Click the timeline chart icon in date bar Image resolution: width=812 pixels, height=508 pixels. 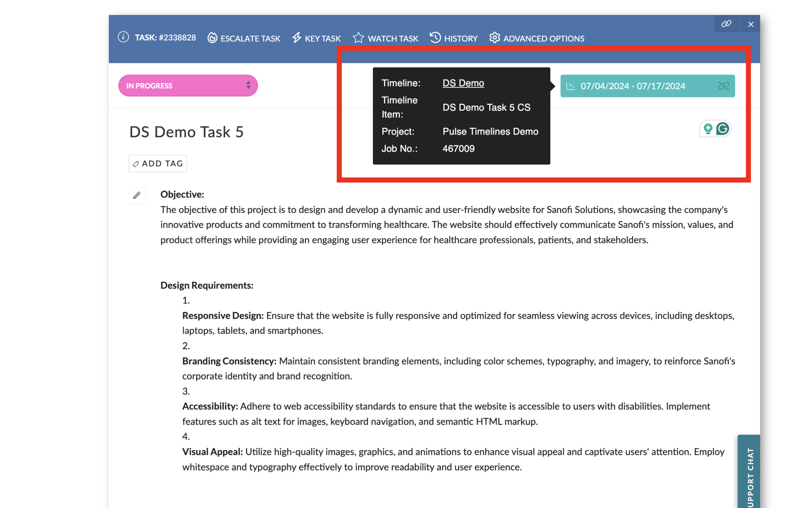pos(570,86)
